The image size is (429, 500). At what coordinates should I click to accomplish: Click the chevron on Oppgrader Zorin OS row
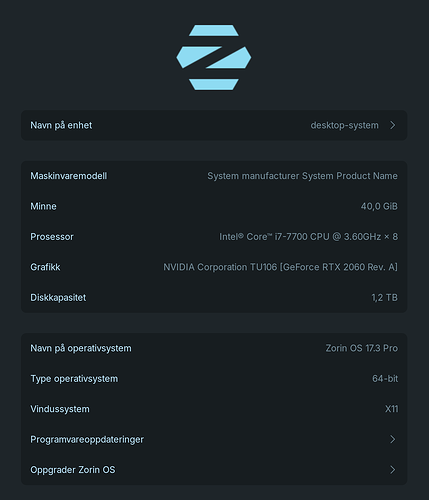coord(393,470)
